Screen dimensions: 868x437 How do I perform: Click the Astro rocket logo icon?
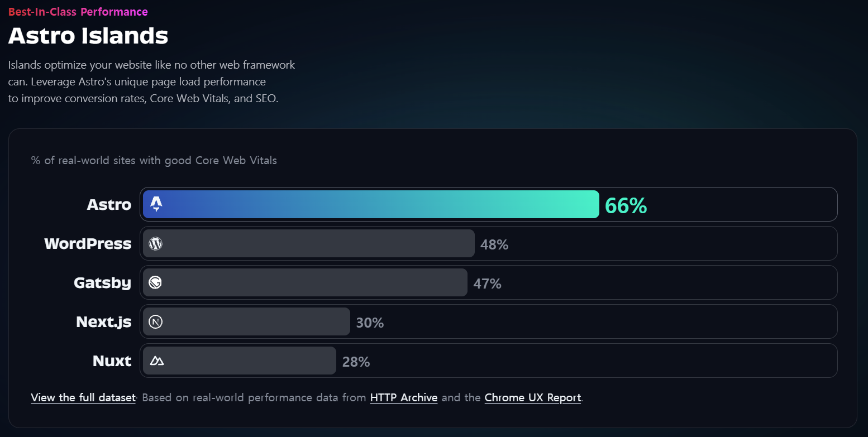click(156, 204)
